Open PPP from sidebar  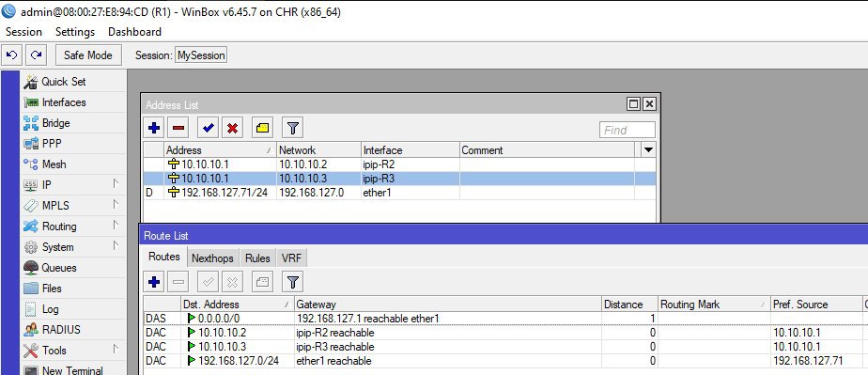click(73, 144)
